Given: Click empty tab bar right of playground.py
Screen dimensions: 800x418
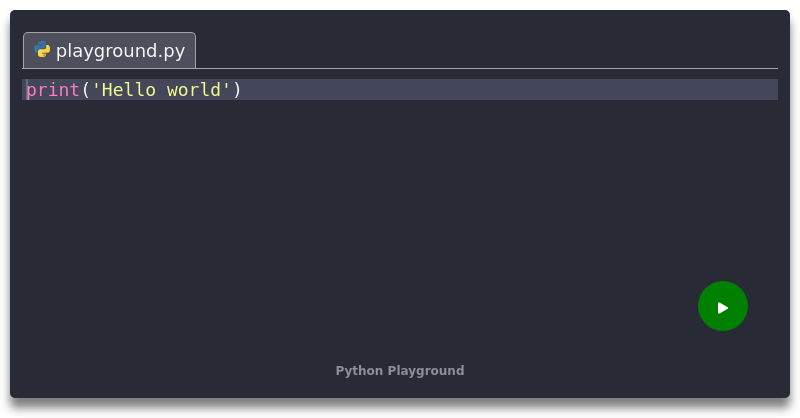Looking at the screenshot, I should coord(480,50).
